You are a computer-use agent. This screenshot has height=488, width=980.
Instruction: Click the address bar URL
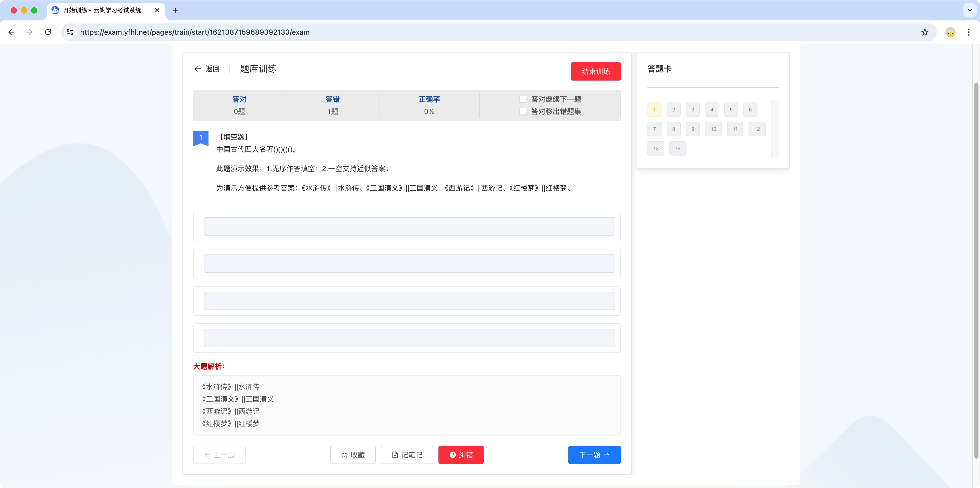pos(195,32)
